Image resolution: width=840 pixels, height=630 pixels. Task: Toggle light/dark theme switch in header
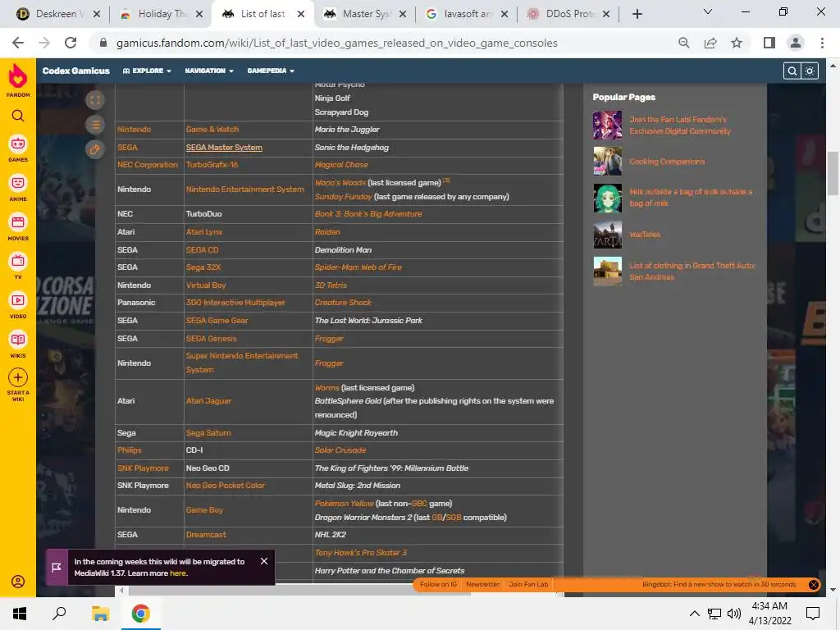[810, 71]
